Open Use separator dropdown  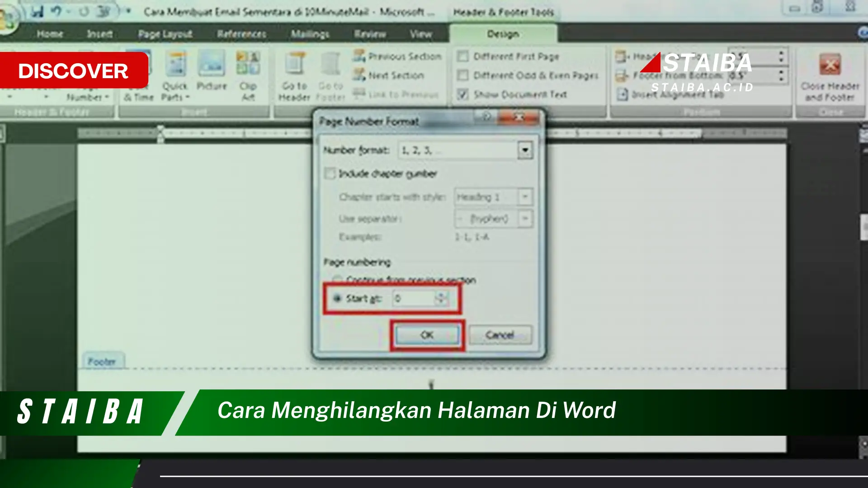(x=525, y=219)
